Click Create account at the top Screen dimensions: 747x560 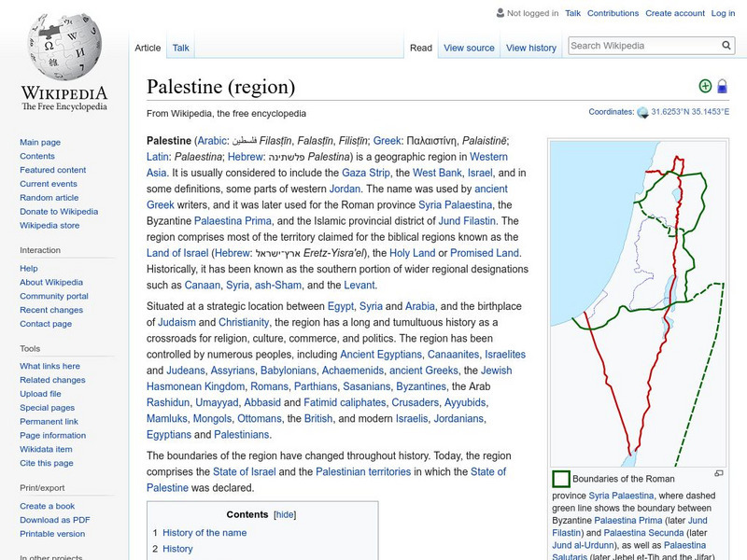[676, 13]
